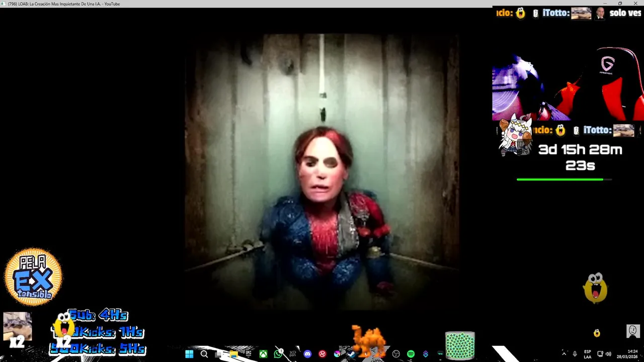The width and height of the screenshot is (644, 362).
Task: Click the chibi anime character sticker
Action: click(515, 135)
